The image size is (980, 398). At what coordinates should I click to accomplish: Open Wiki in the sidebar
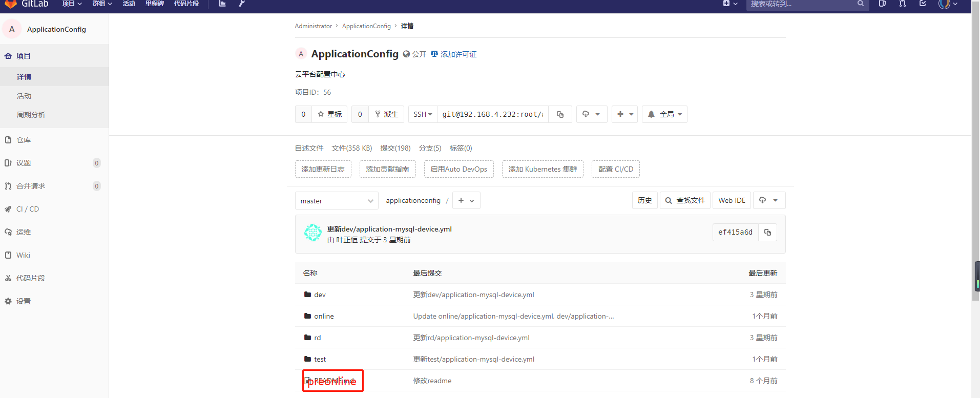[x=54, y=255]
